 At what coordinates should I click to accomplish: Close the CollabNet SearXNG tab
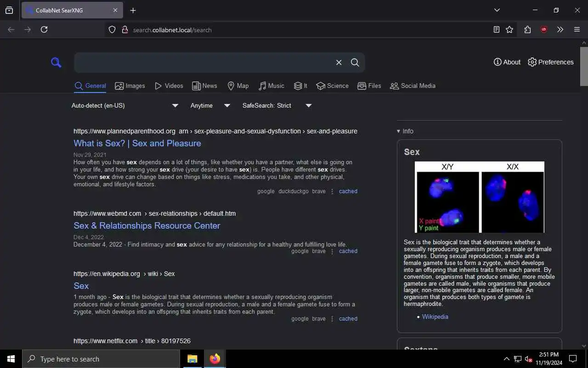115,10
